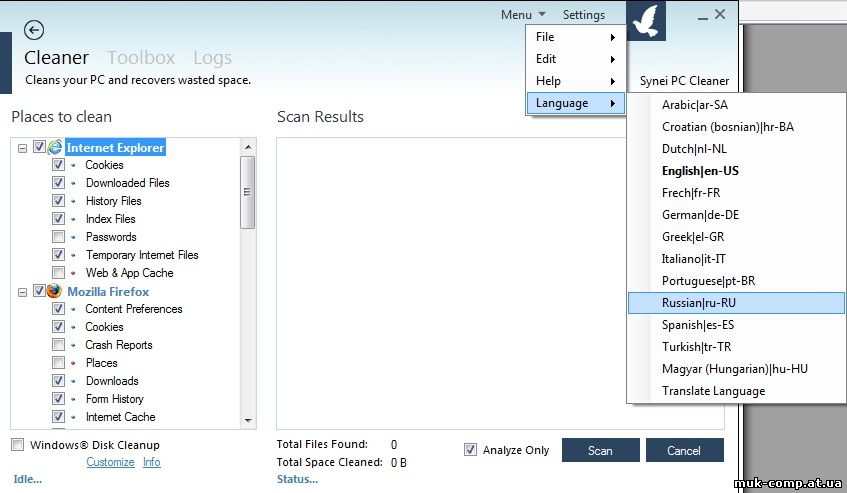Image resolution: width=847 pixels, height=493 pixels.
Task: Enable Windows Disk Cleanup checkbox
Action: click(x=18, y=444)
